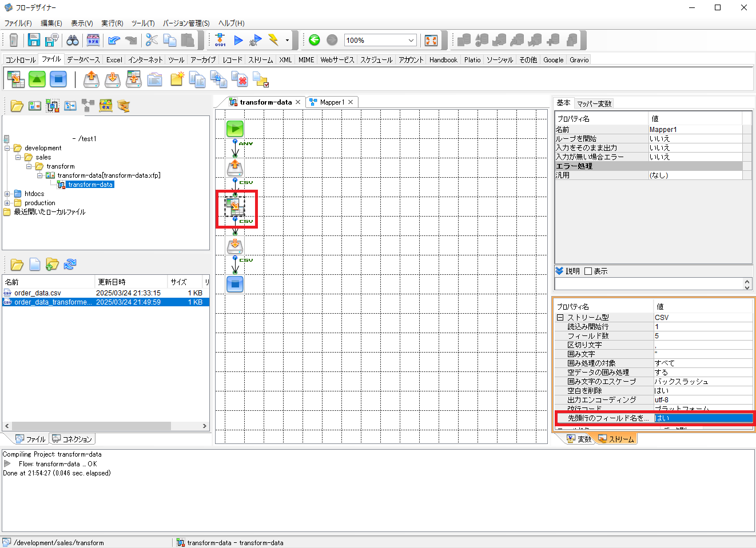Viewport: 756px width, 548px height.
Task: Click the 出力エンコーディング value utf-8
Action: (703, 400)
